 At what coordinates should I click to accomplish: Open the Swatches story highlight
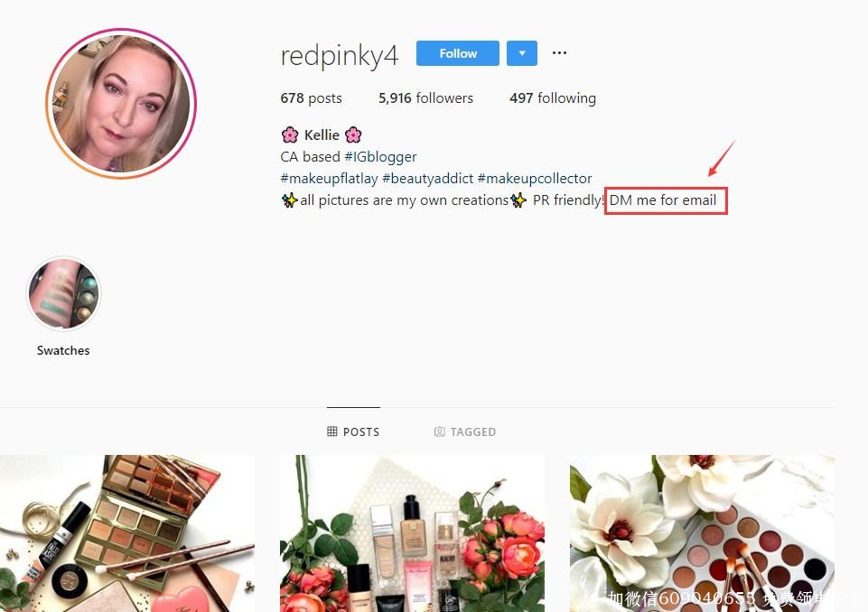pos(63,293)
